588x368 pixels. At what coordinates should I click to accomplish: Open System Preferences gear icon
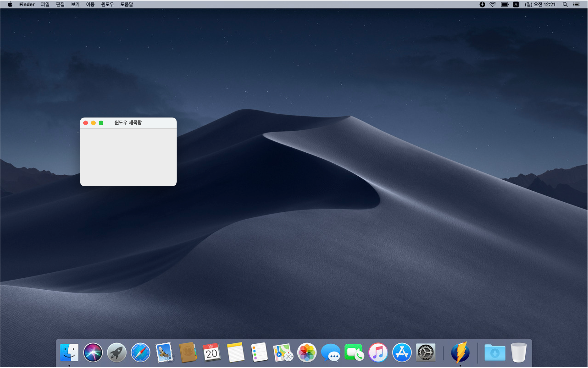point(426,353)
